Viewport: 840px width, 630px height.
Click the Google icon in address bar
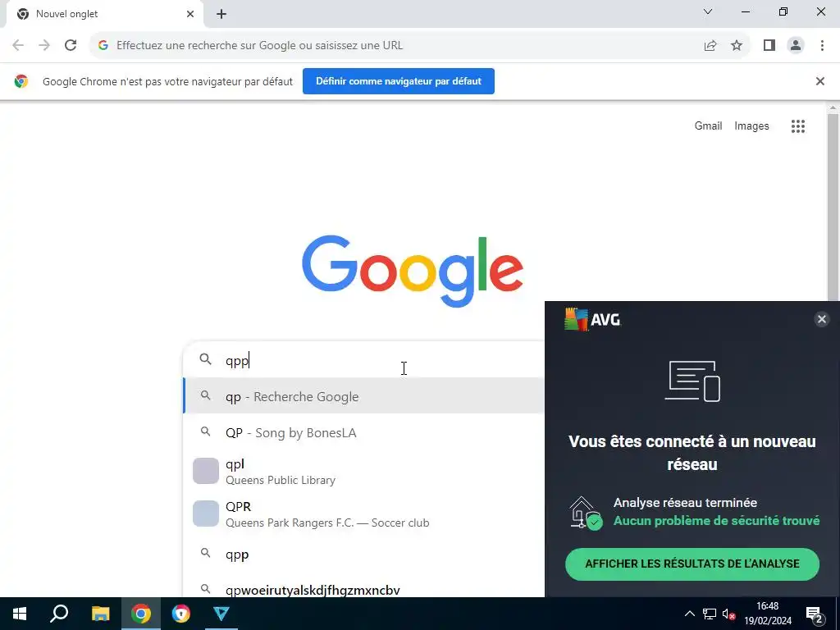(x=103, y=46)
